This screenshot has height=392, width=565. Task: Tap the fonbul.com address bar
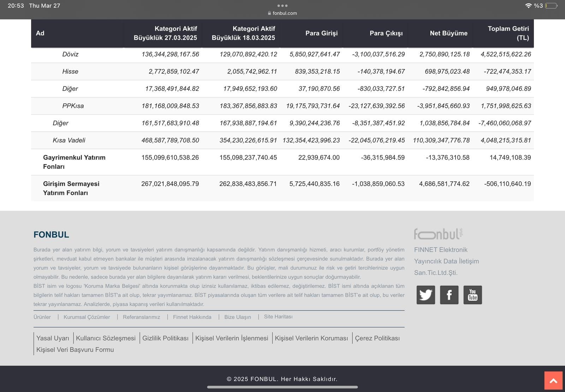(282, 13)
